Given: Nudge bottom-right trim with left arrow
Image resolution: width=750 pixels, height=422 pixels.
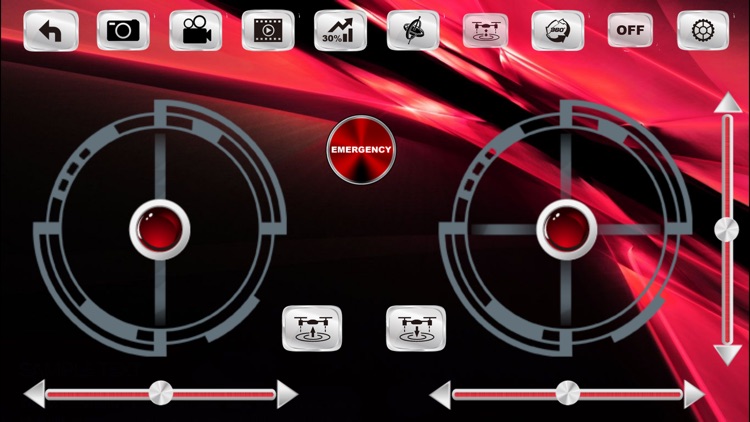Looking at the screenshot, I should coord(440,395).
